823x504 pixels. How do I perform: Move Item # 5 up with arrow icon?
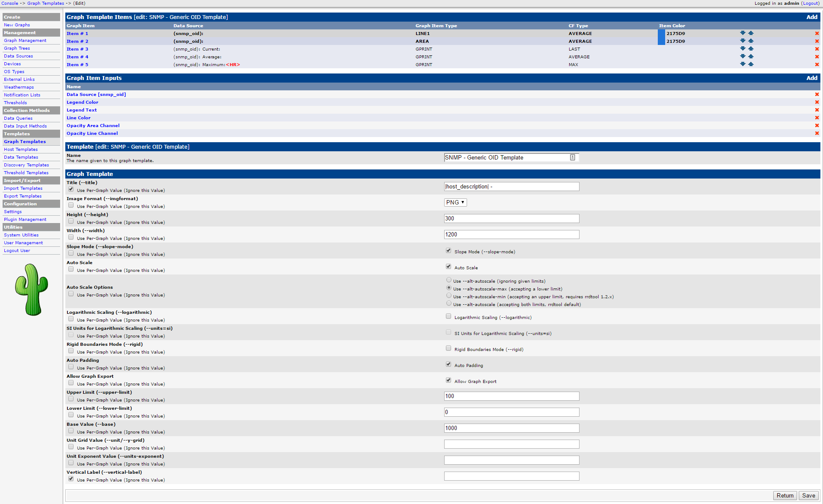tap(751, 64)
